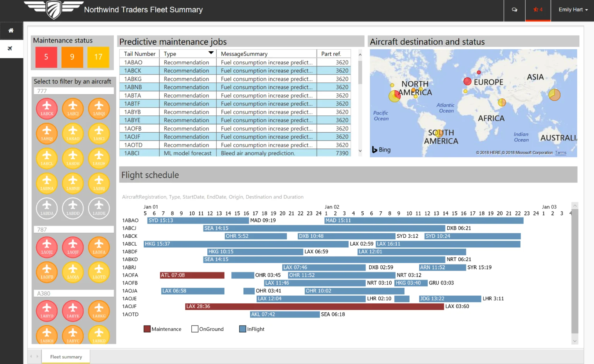Viewport: 594px width, 364px height.
Task: Select the AKL 07:42 flight bar
Action: click(285, 314)
